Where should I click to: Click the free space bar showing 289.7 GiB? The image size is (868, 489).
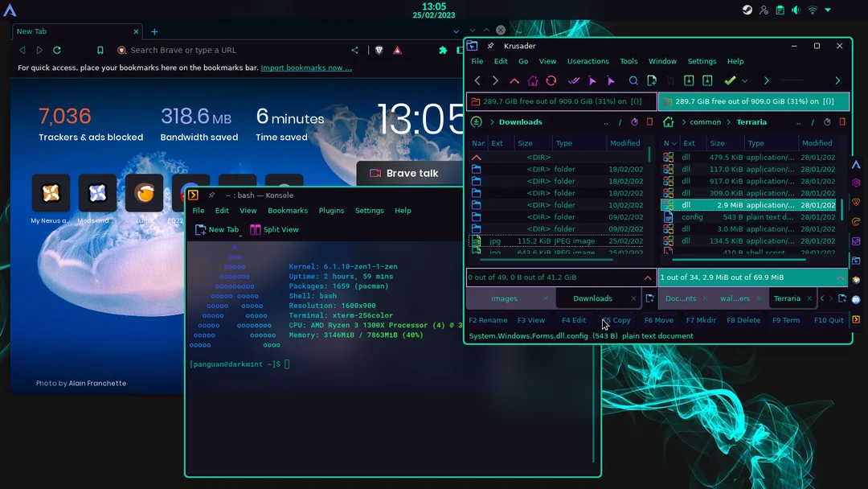(559, 101)
